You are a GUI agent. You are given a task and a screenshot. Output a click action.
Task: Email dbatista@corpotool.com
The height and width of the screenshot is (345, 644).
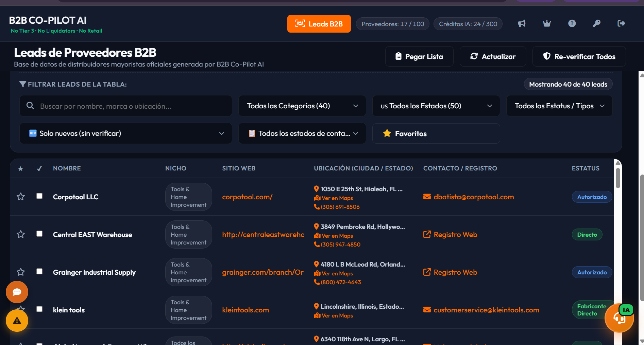tap(474, 197)
